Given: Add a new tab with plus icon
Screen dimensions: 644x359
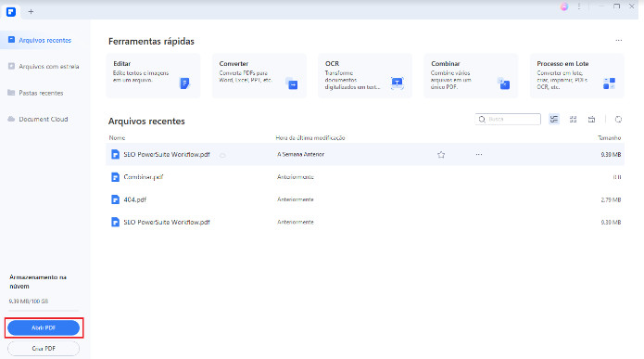Looking at the screenshot, I should (x=31, y=12).
